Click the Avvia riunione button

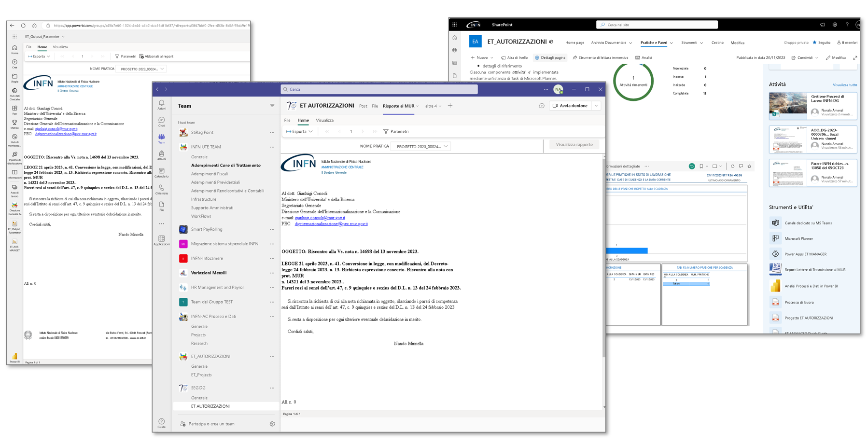[570, 106]
